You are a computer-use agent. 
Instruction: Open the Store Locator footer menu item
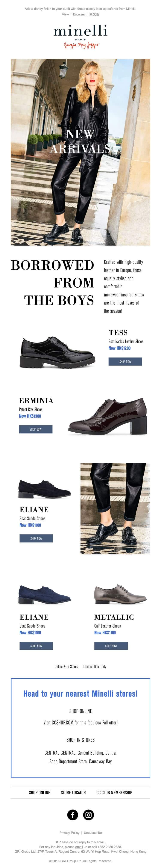73,793
